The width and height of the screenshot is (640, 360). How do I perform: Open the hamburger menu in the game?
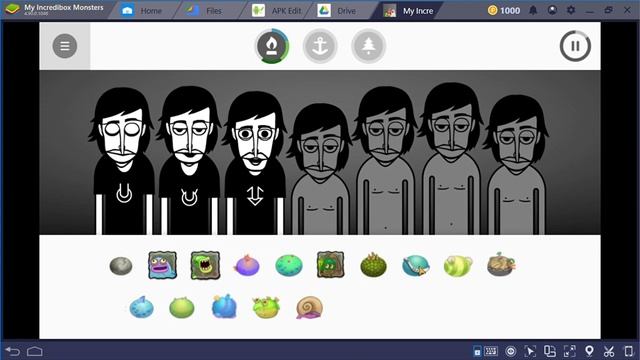(64, 46)
